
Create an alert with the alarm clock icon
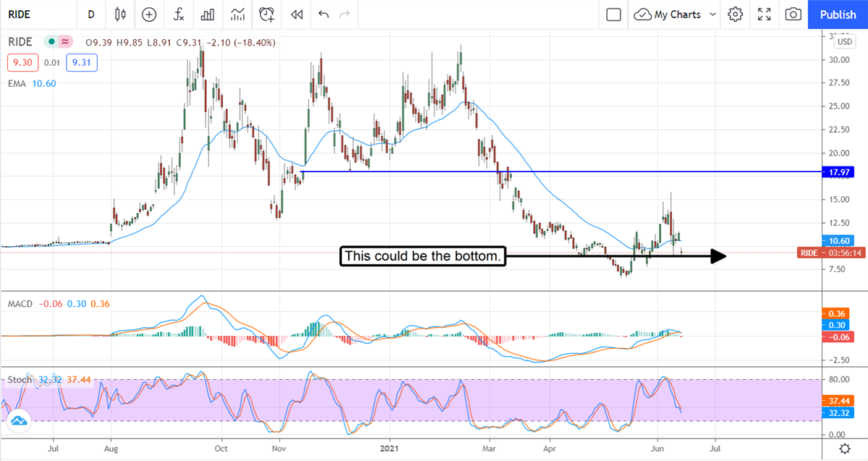tap(267, 14)
